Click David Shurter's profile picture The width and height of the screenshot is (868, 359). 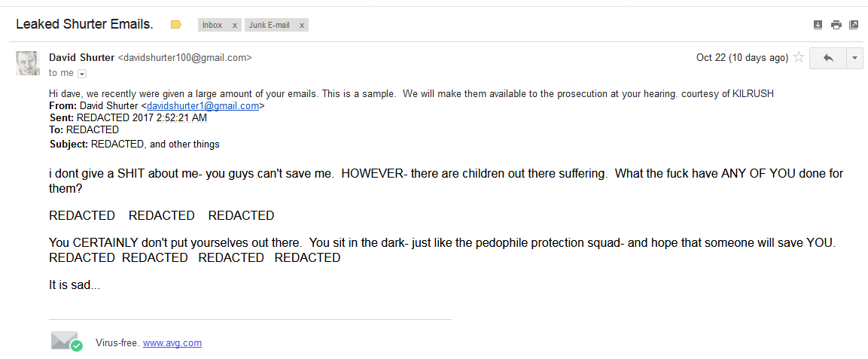[28, 64]
